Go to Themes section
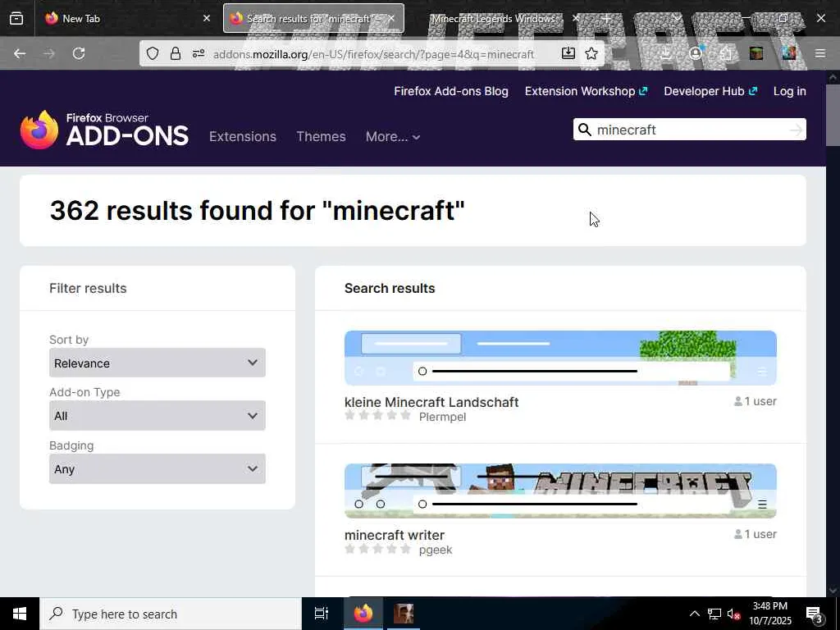The width and height of the screenshot is (840, 630). pyautogui.click(x=321, y=137)
